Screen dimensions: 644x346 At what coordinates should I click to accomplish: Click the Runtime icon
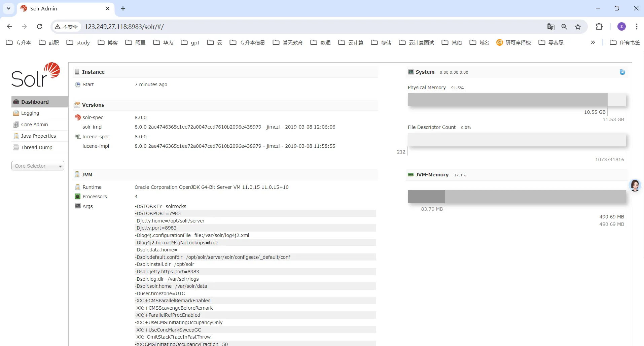coord(78,187)
